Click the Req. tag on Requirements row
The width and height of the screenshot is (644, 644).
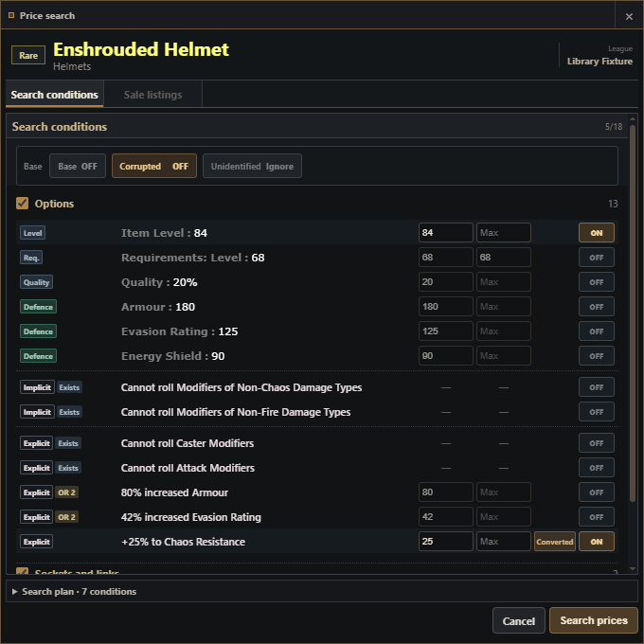coord(31,258)
